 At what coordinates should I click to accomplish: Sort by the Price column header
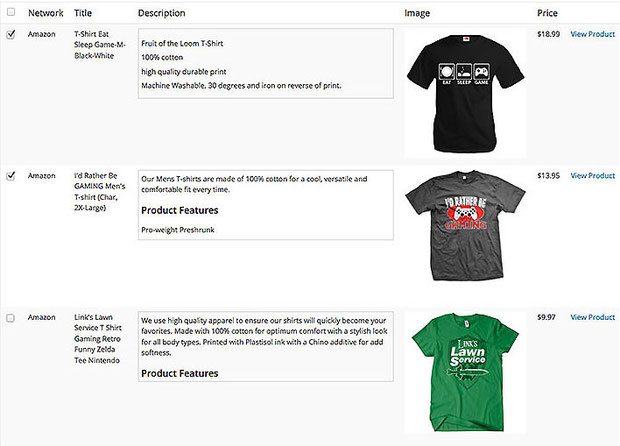(x=547, y=13)
